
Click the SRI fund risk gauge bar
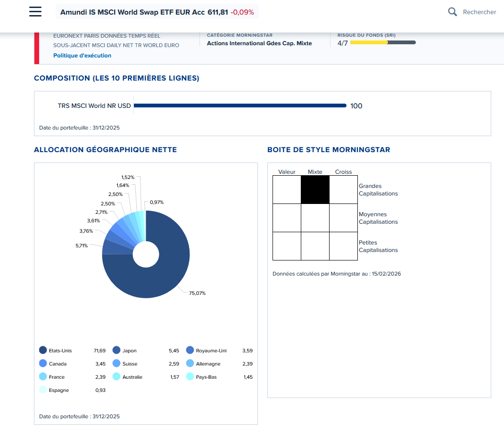(383, 43)
